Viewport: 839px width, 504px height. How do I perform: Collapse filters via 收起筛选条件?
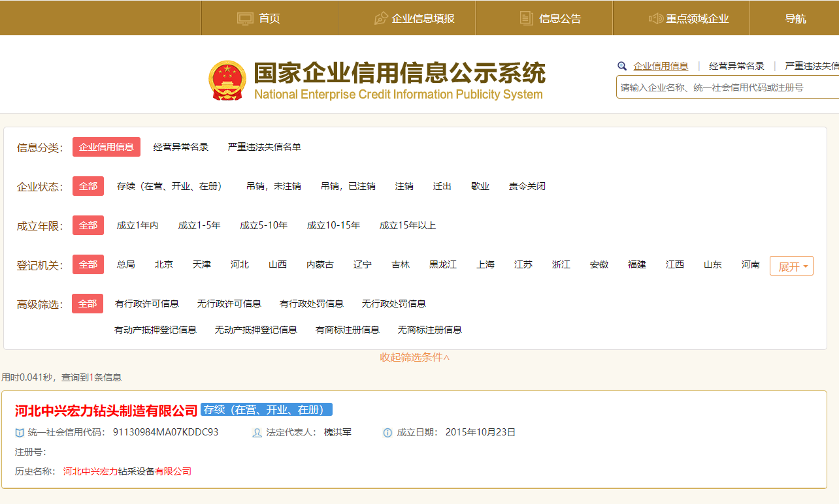(416, 357)
